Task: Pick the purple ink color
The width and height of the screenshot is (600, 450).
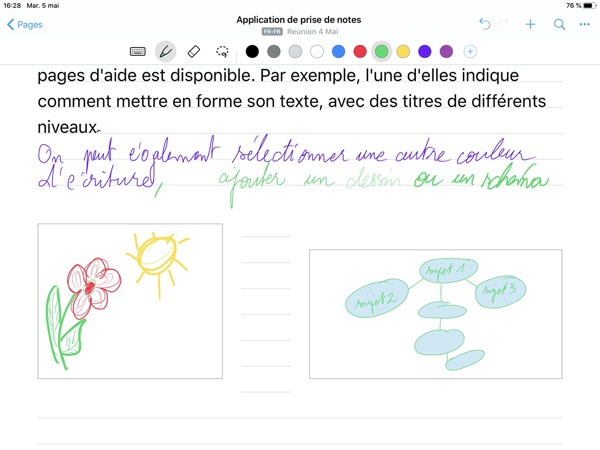Action: click(x=446, y=51)
